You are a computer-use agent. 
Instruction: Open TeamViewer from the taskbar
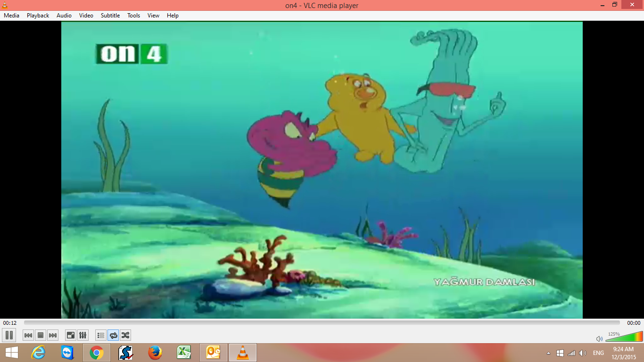(x=67, y=353)
